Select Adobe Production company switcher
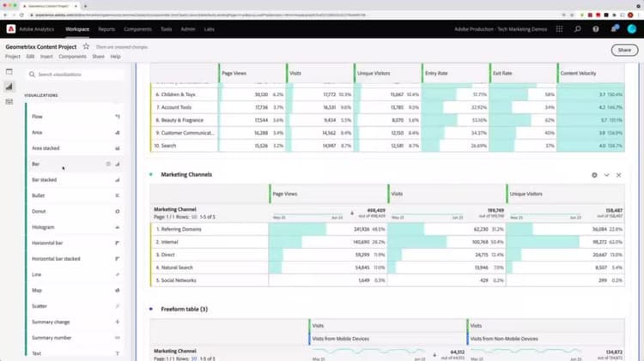 (x=501, y=29)
